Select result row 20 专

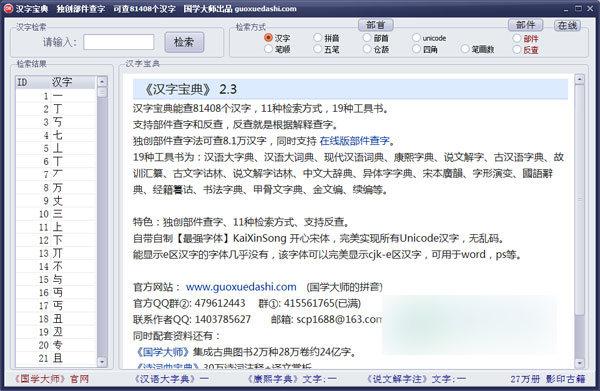(56, 345)
